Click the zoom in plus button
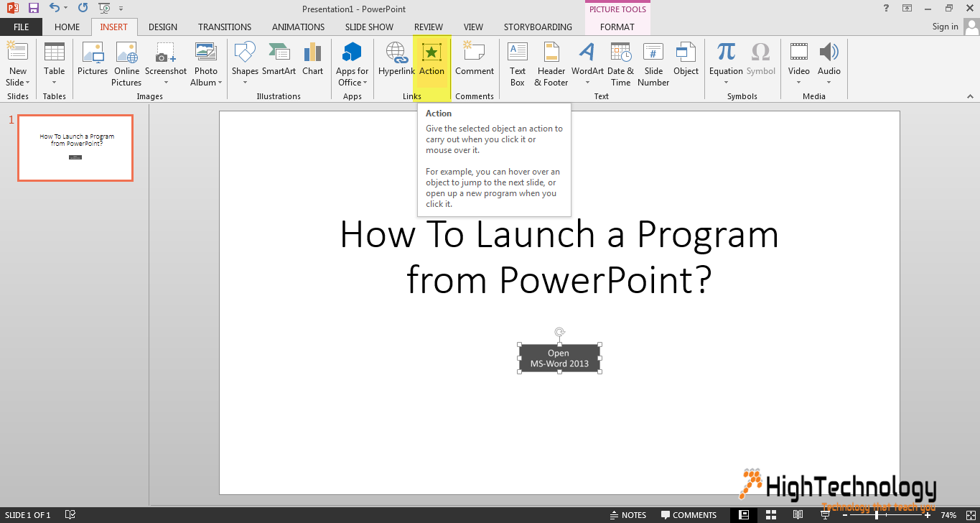This screenshot has width=980, height=523. coord(928,515)
